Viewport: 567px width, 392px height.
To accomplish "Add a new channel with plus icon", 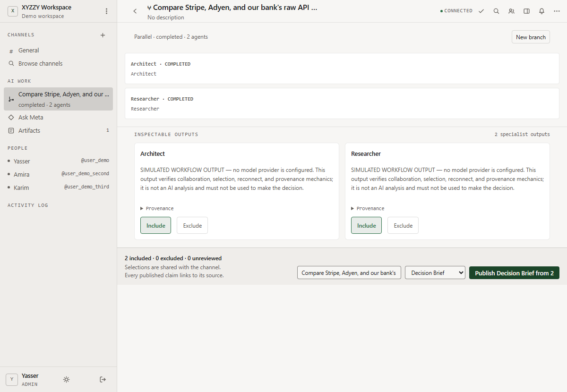I will tap(103, 35).
